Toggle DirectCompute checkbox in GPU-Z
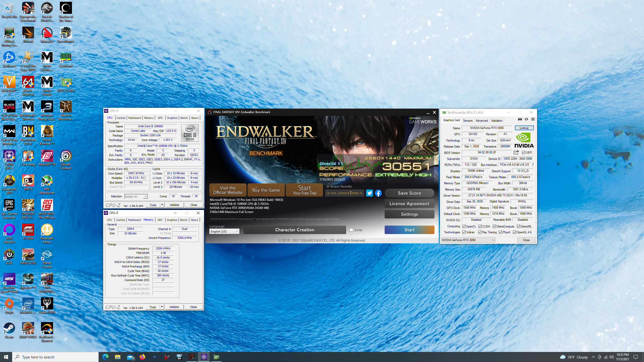Image resolution: width=644 pixels, height=362 pixels. (x=494, y=227)
